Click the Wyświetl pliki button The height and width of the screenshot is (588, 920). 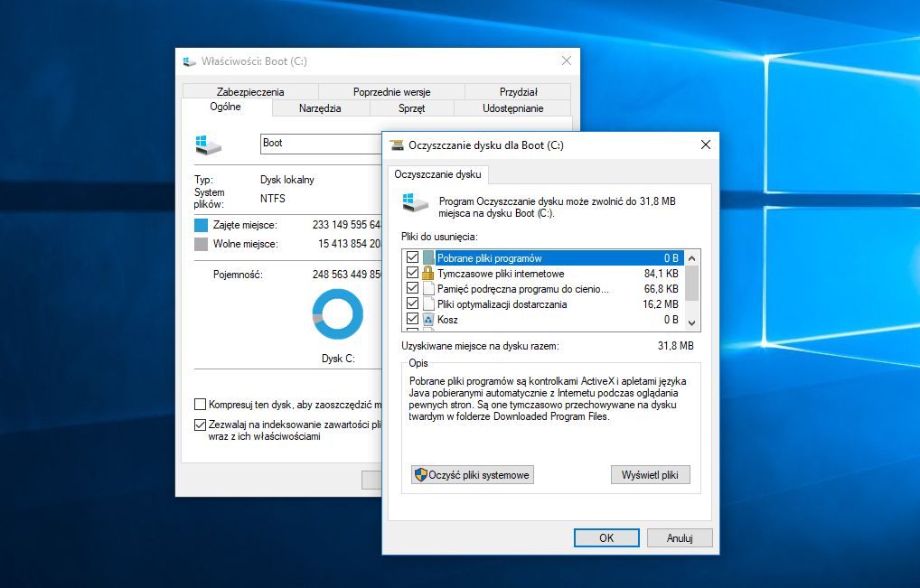coord(650,475)
